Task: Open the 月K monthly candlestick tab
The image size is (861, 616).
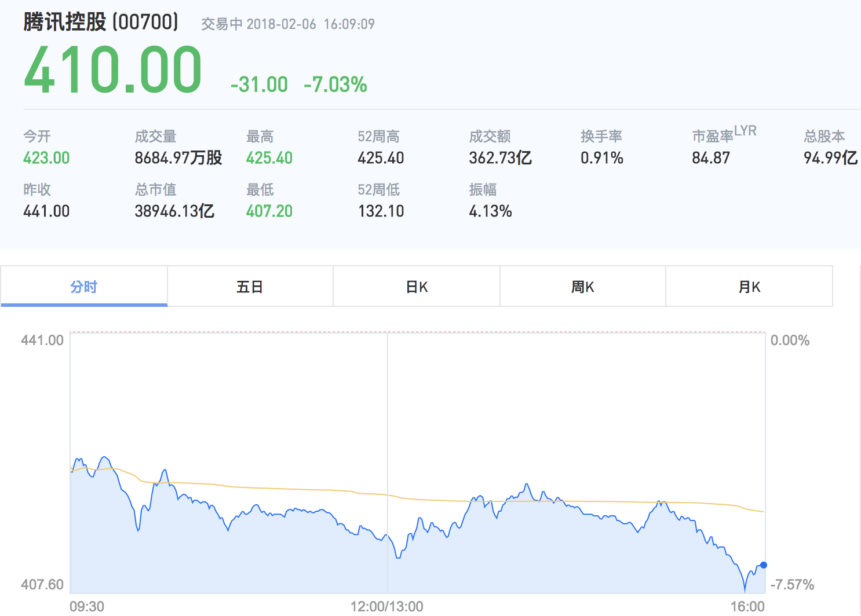Action: (x=749, y=287)
